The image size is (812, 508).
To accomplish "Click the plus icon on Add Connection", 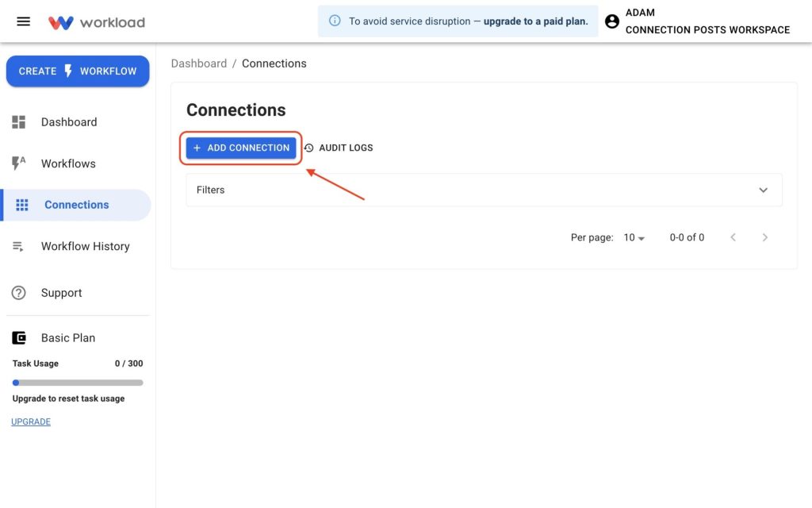I will [197, 148].
